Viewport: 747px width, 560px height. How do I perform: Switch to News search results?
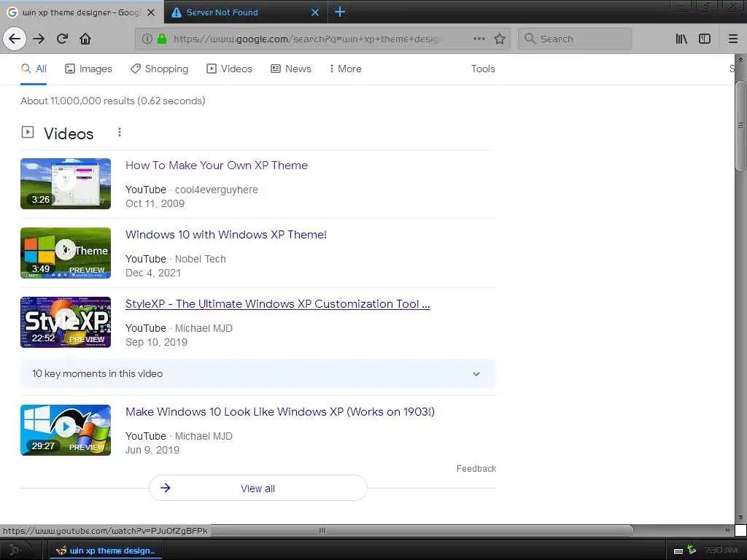coord(290,69)
